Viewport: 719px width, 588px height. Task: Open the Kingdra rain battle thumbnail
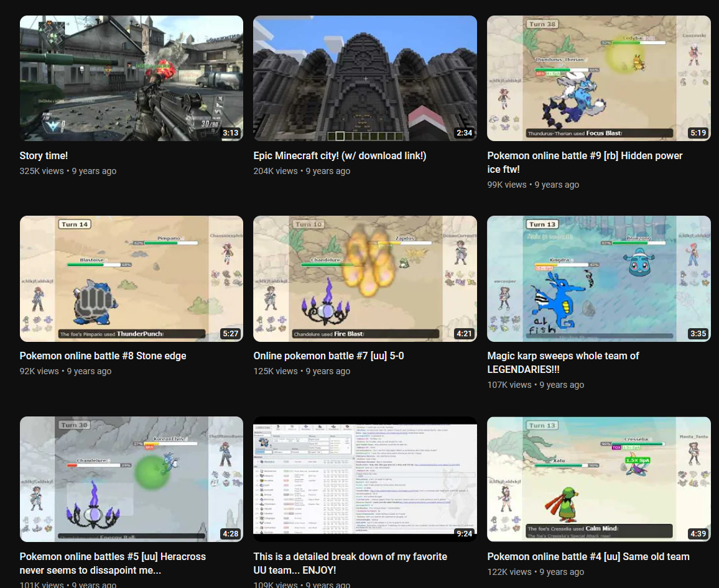pos(598,278)
